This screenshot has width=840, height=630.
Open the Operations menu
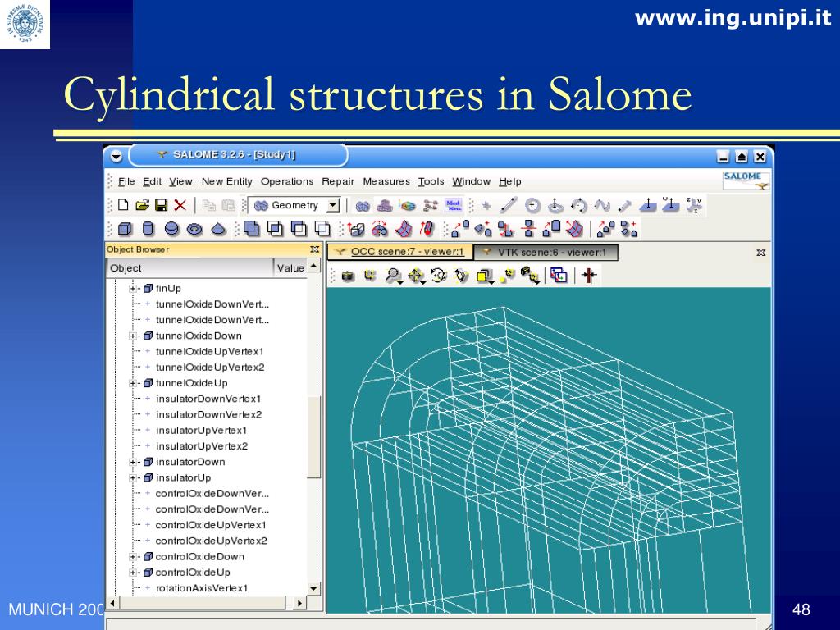pos(287,181)
